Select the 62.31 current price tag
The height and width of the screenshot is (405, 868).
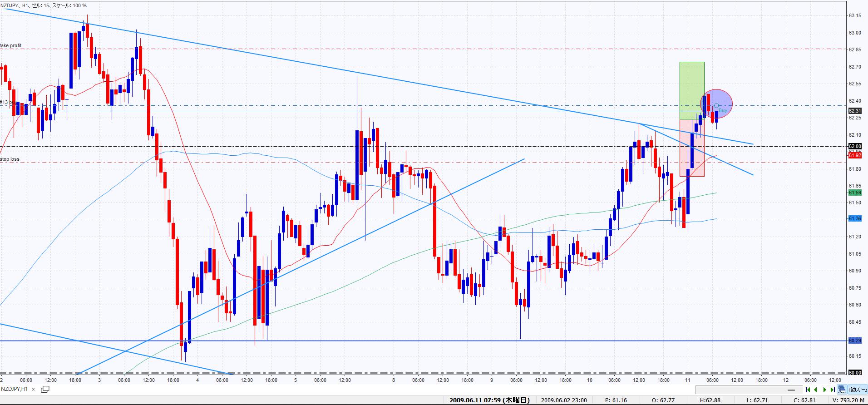(x=854, y=111)
